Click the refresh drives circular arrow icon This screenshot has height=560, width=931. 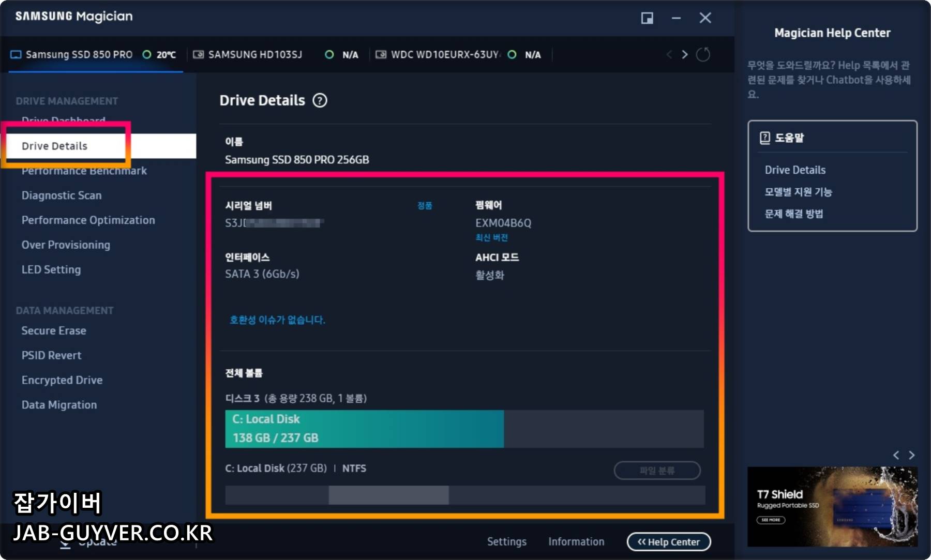703,54
